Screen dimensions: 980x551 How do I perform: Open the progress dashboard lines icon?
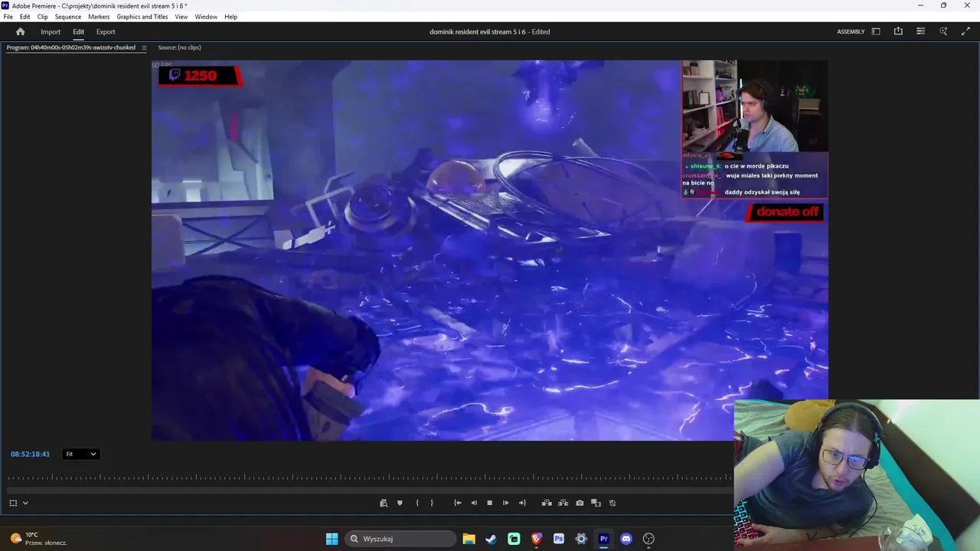tap(920, 31)
